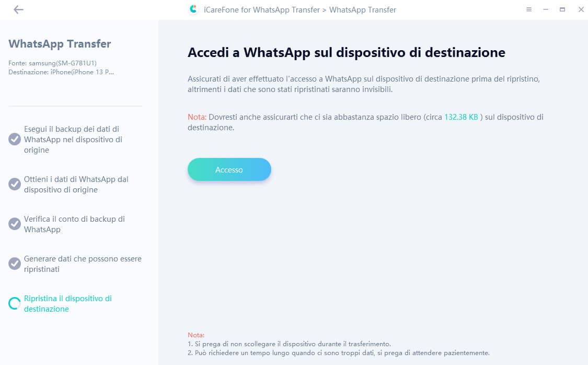Click the 132.38 KB size text
Viewport: 588px width, 365px height.
461,117
